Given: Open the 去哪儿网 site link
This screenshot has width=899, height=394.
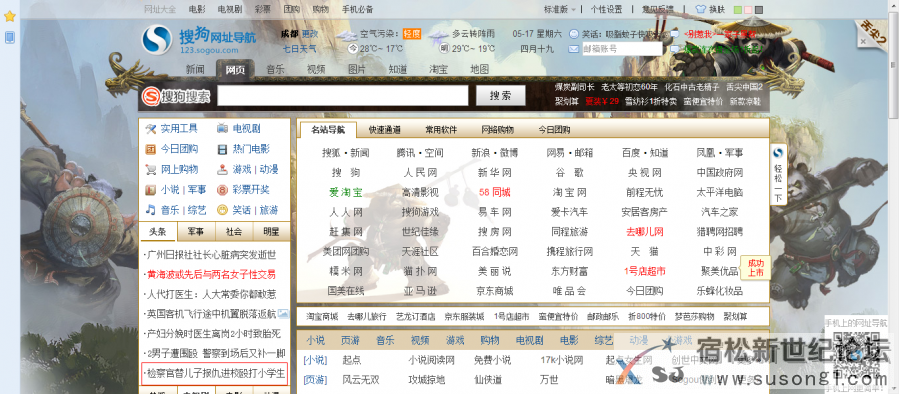Looking at the screenshot, I should click(x=645, y=232).
